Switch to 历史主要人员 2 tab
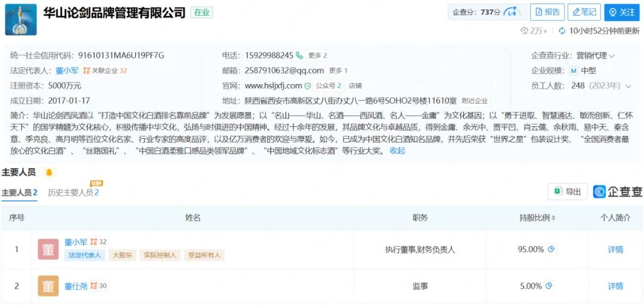 coord(73,193)
